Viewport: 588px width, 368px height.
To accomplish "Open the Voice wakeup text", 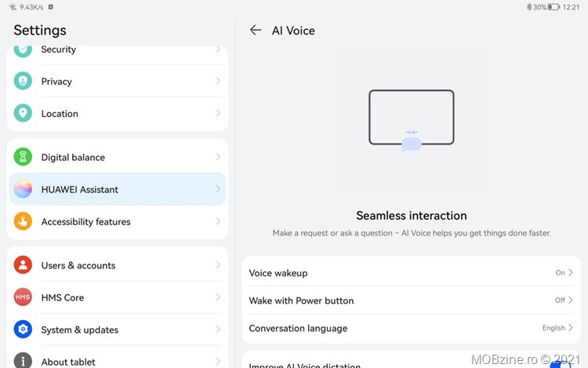I will tap(278, 273).
